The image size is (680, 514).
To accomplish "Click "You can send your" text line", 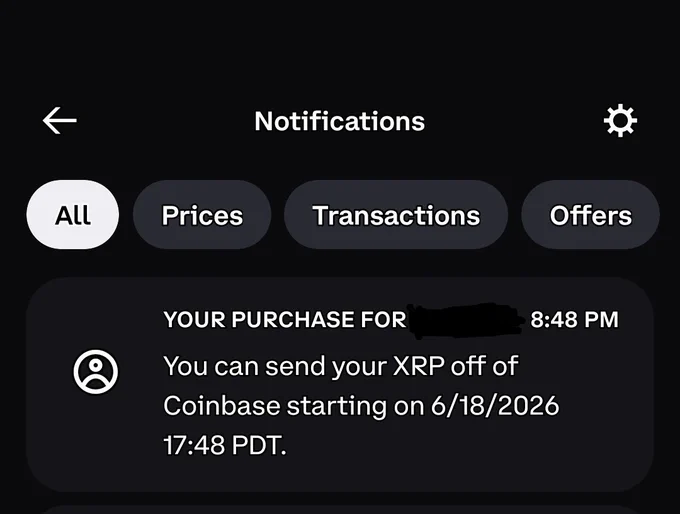I will (275, 367).
